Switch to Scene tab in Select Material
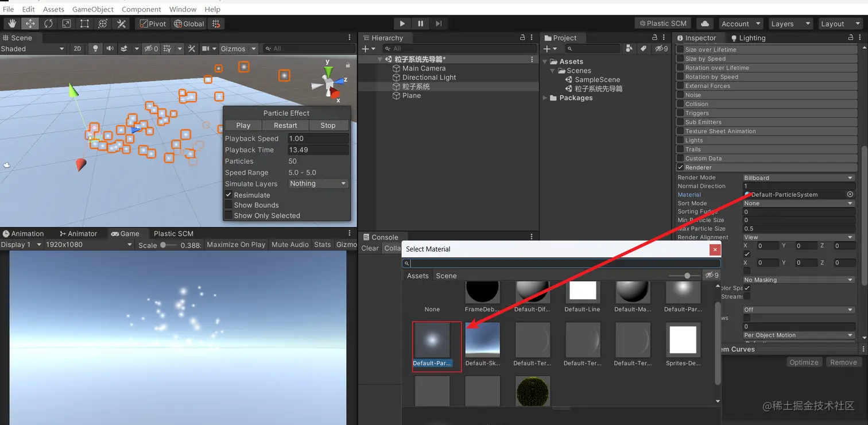The image size is (868, 425). pyautogui.click(x=446, y=276)
